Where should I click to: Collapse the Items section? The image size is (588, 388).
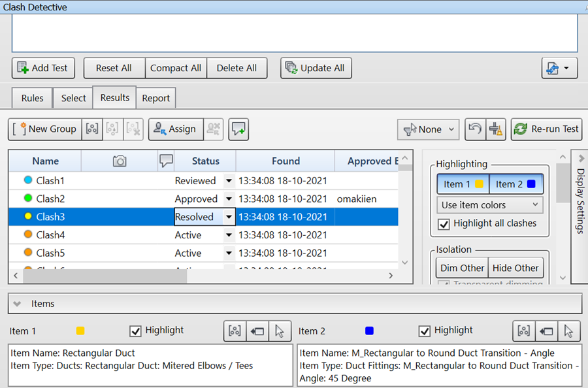coord(17,304)
